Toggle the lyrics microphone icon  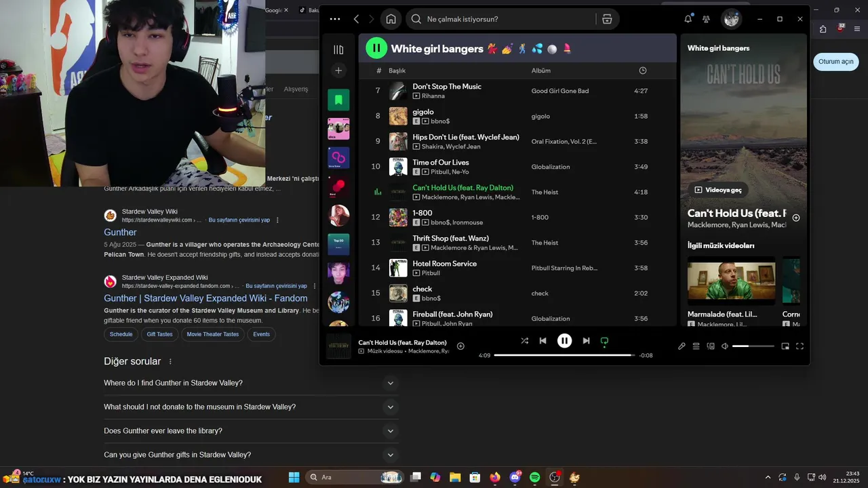(682, 346)
